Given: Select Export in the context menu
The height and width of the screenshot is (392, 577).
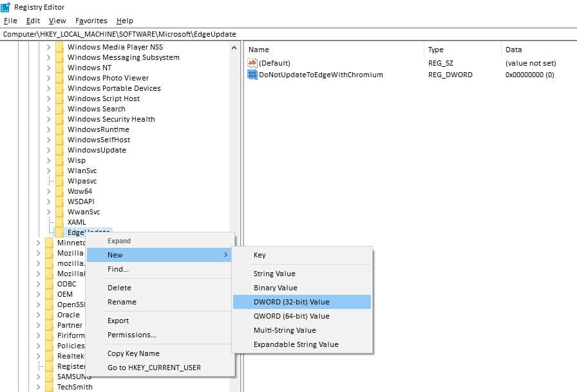Looking at the screenshot, I should [x=160, y=321].
